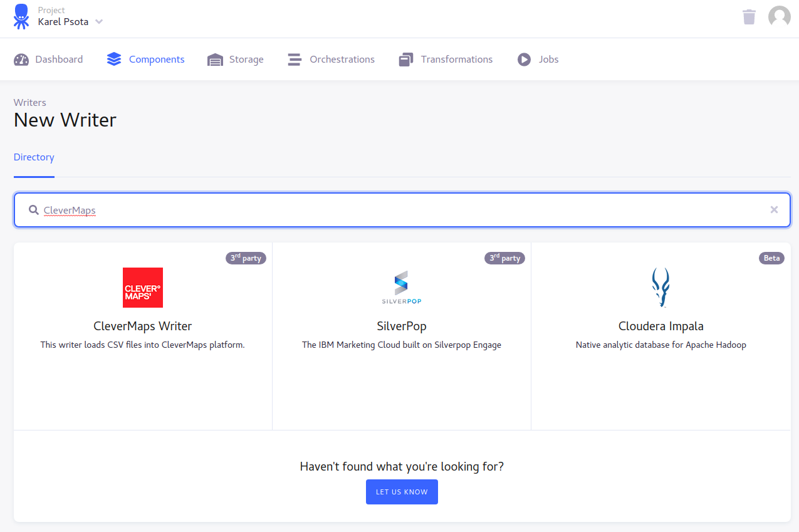Select the CleverMaps Writer logo
This screenshot has width=799, height=532.
143,288
